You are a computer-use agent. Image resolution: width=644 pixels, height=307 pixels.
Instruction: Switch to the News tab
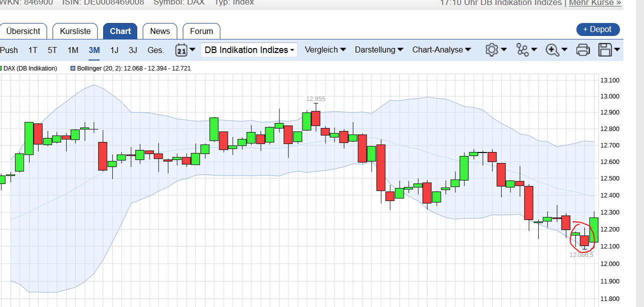coord(160,31)
